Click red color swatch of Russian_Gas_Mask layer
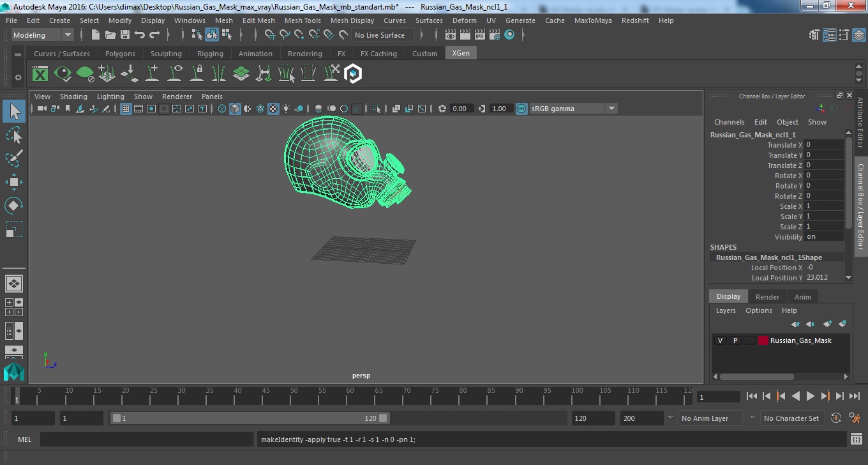 [x=763, y=340]
